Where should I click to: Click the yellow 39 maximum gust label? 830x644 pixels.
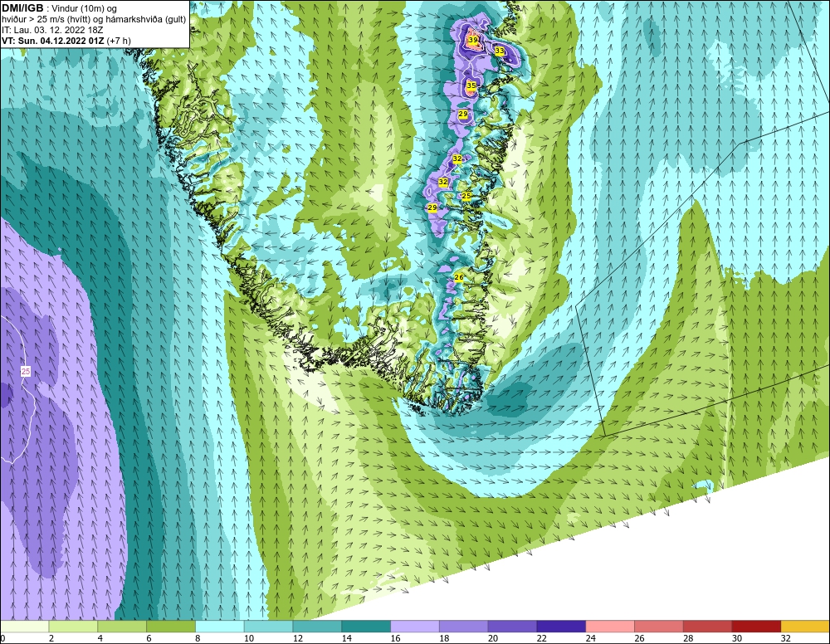coord(473,40)
